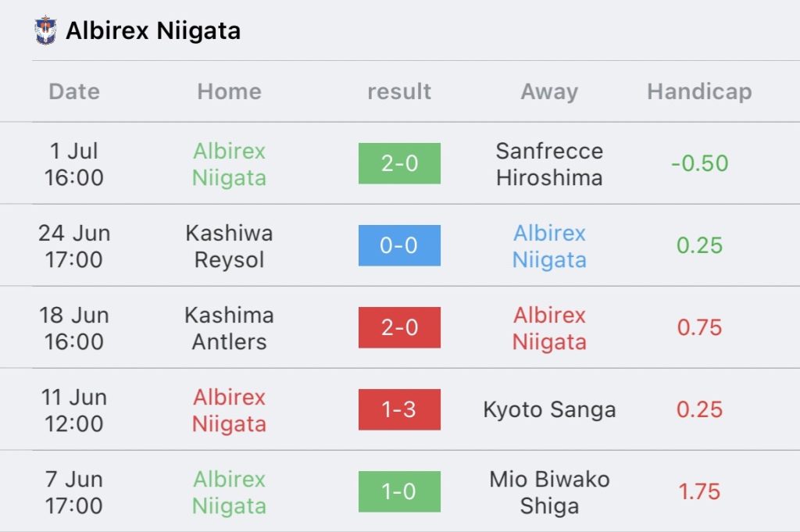The height and width of the screenshot is (532, 800).
Task: Select the 1 Jul 16:00 match date
Action: click(x=74, y=164)
